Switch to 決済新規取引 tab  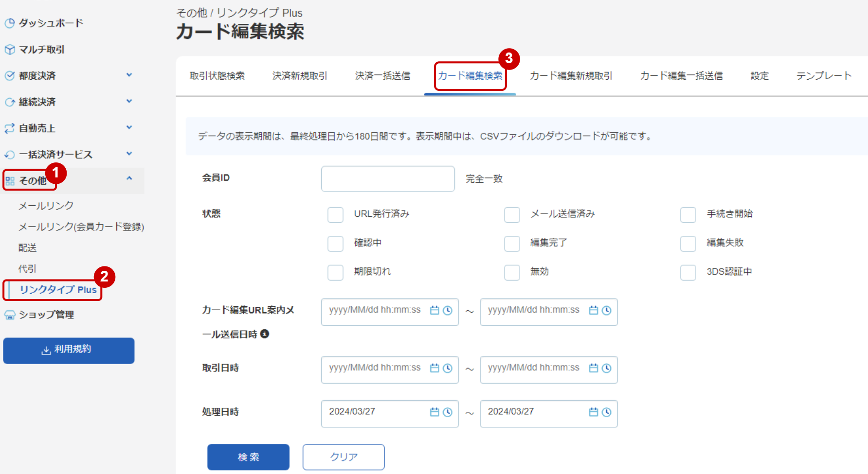click(300, 76)
